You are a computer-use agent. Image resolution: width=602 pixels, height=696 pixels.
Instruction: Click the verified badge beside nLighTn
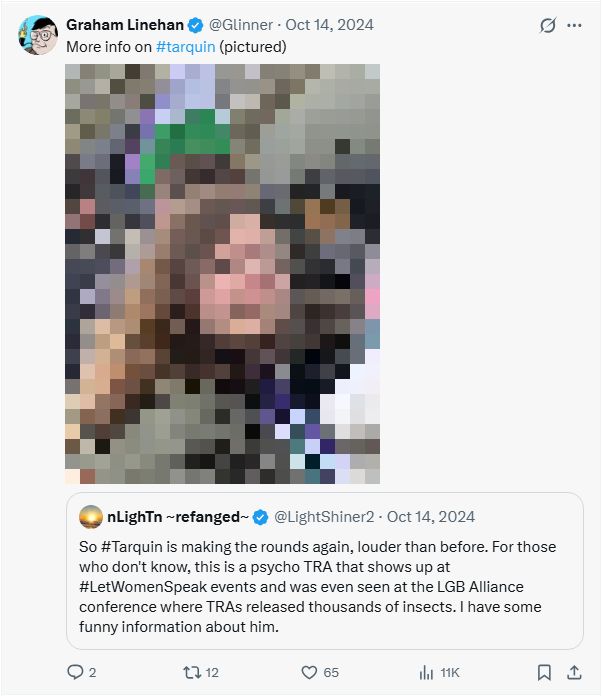261,517
